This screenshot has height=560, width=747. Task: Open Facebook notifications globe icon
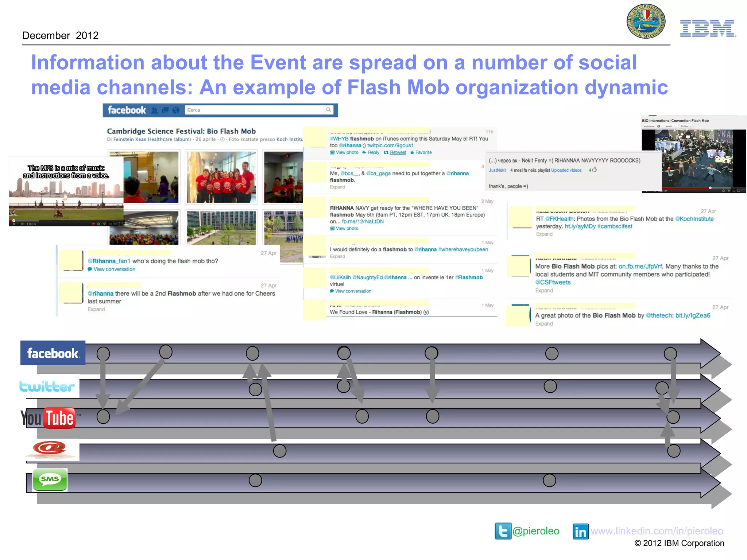point(176,110)
